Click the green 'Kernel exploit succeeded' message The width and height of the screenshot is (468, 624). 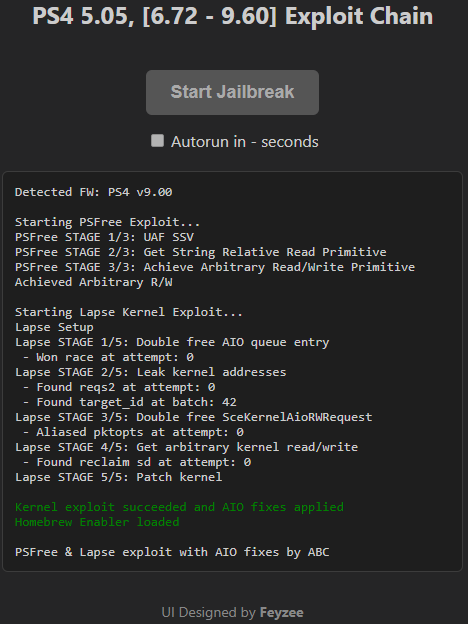click(x=179, y=507)
